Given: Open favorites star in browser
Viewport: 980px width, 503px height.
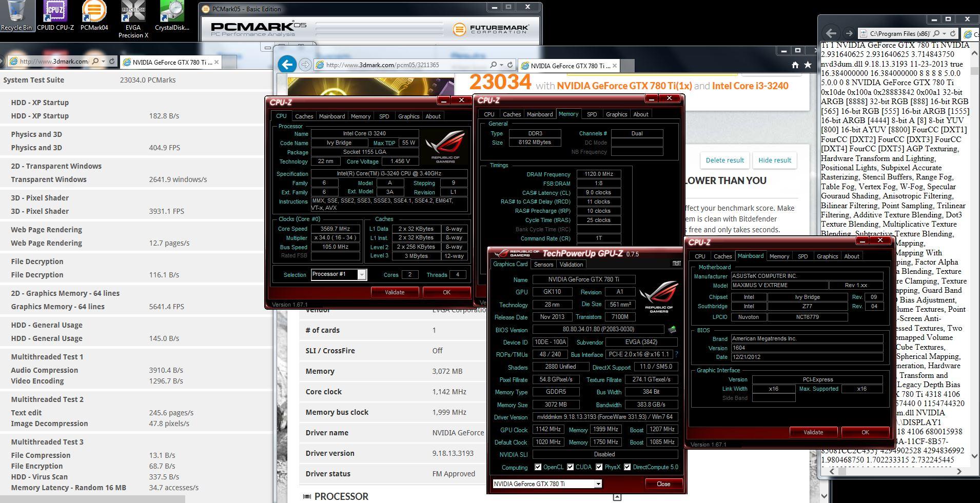Looking at the screenshot, I should tap(808, 65).
